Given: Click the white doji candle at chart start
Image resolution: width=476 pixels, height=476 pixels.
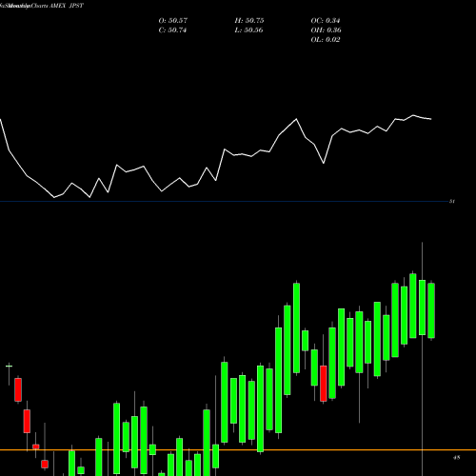Looking at the screenshot, I should point(10,367).
